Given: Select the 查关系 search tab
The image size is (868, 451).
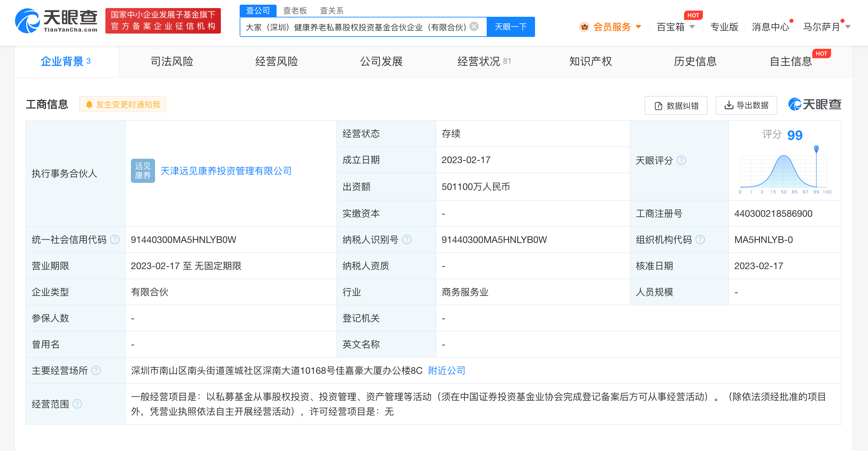Looking at the screenshot, I should pos(332,10).
